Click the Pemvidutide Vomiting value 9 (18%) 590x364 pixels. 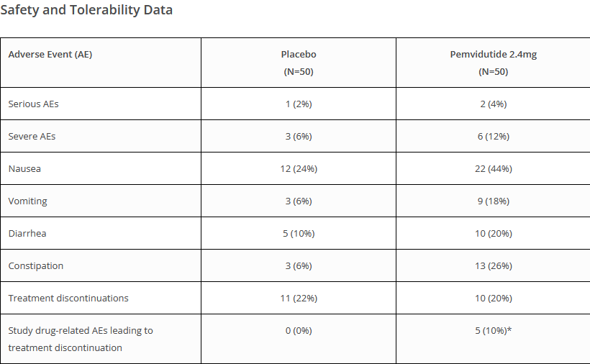[x=494, y=201]
